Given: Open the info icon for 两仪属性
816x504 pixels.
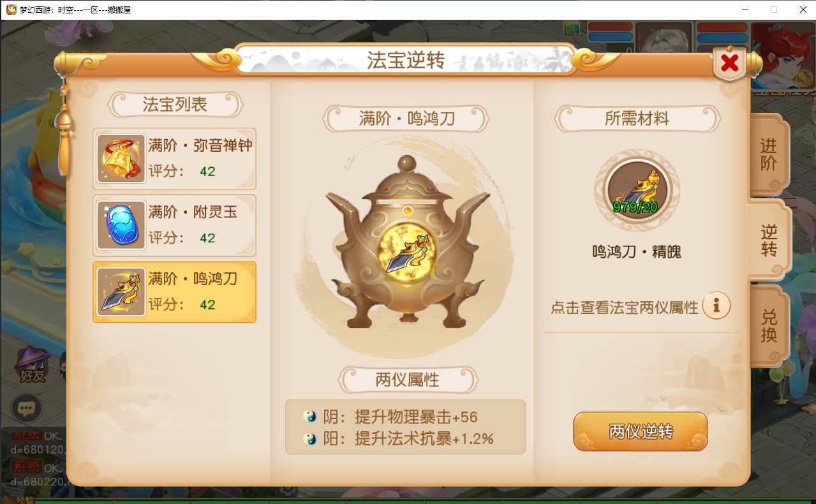Looking at the screenshot, I should [x=716, y=306].
